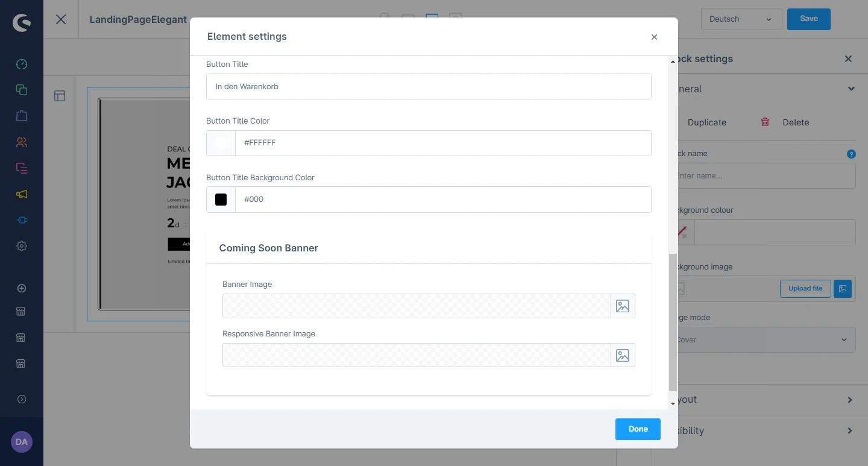Open Settings gear in the sidebar
Screen dimensions: 868x466
(x=22, y=246)
